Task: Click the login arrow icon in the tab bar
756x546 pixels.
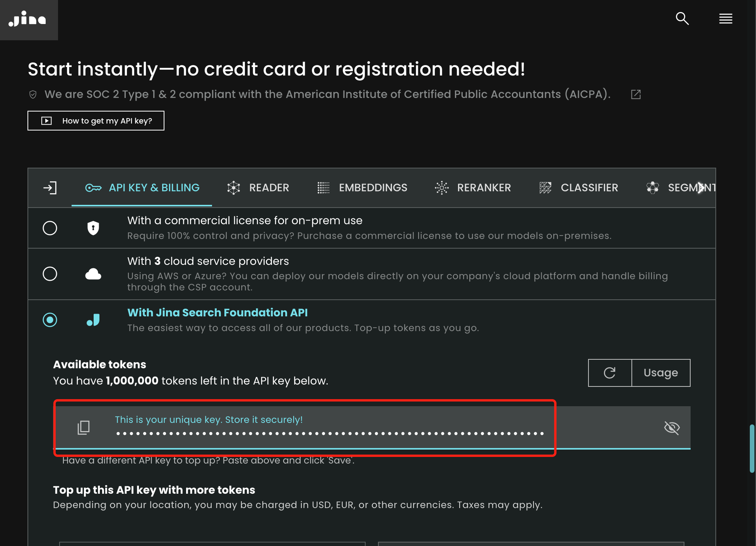Action: pyautogui.click(x=50, y=188)
